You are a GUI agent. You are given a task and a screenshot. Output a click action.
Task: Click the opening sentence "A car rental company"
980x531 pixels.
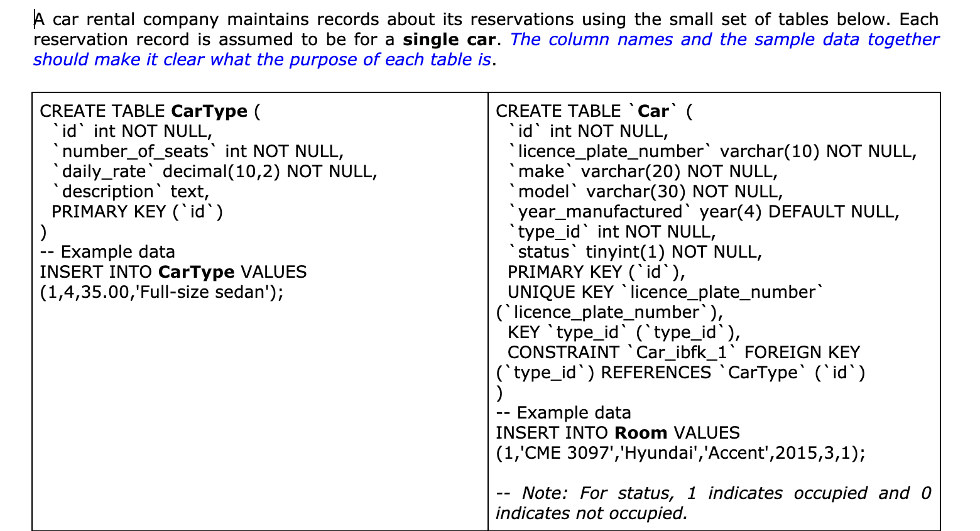pyautogui.click(x=486, y=30)
